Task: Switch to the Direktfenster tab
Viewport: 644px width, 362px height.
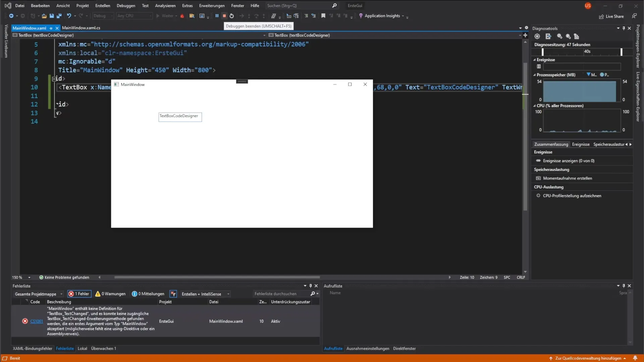Action: pos(404,349)
